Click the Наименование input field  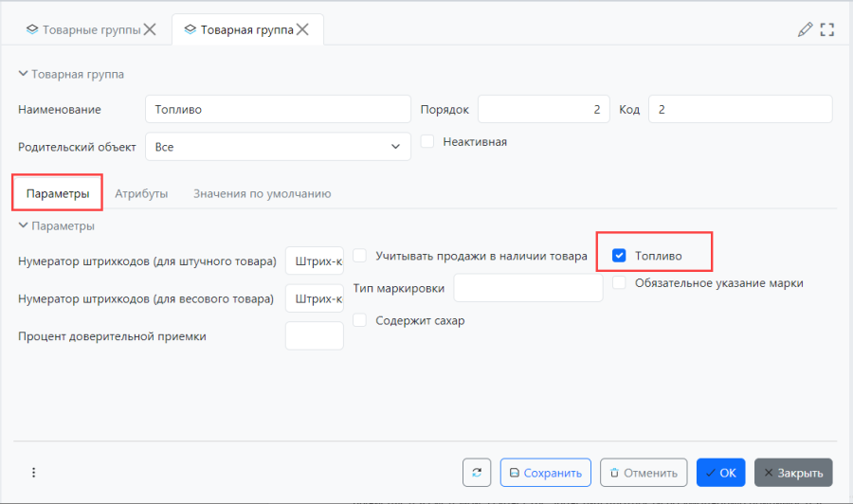pos(277,109)
